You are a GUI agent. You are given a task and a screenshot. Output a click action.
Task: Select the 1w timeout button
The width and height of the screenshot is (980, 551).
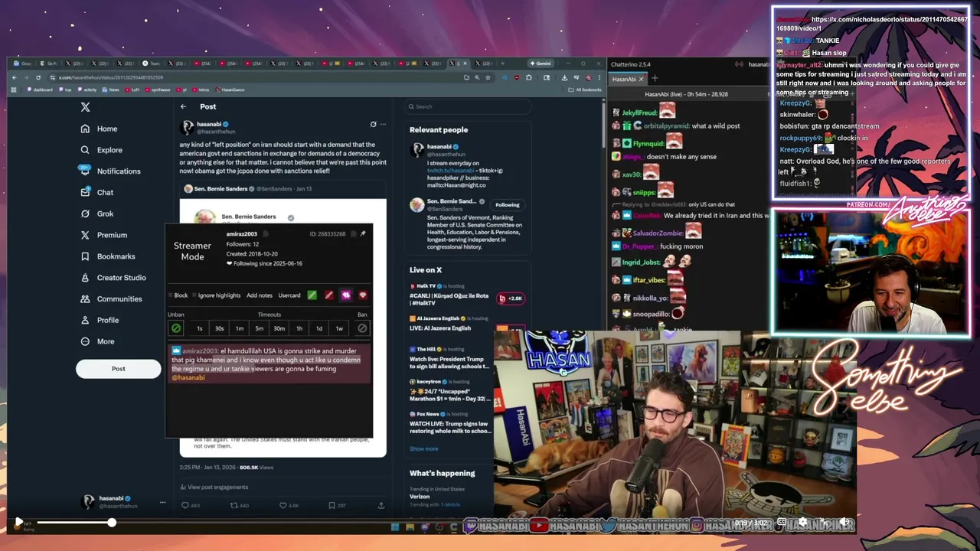(339, 328)
